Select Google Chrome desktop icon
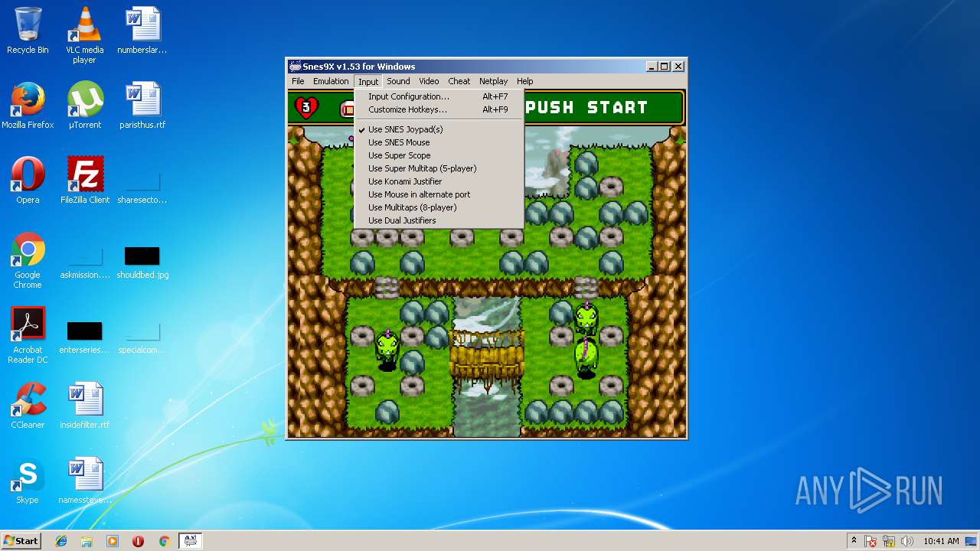 coord(28,260)
